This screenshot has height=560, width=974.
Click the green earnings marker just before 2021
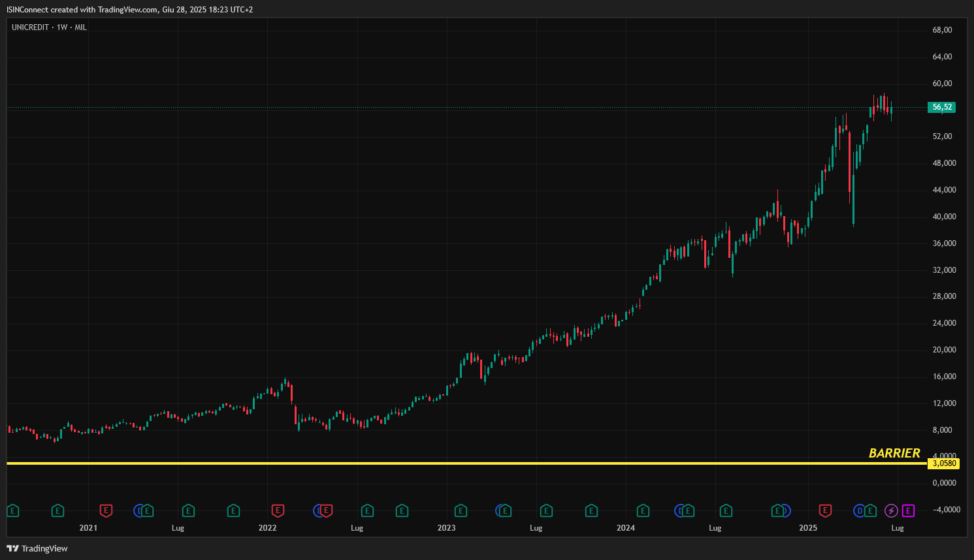coord(57,511)
